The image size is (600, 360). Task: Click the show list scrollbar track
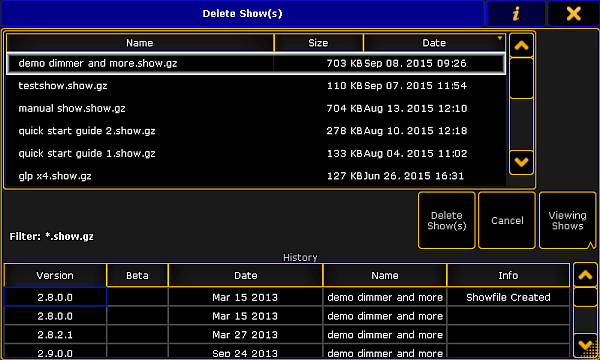521,124
